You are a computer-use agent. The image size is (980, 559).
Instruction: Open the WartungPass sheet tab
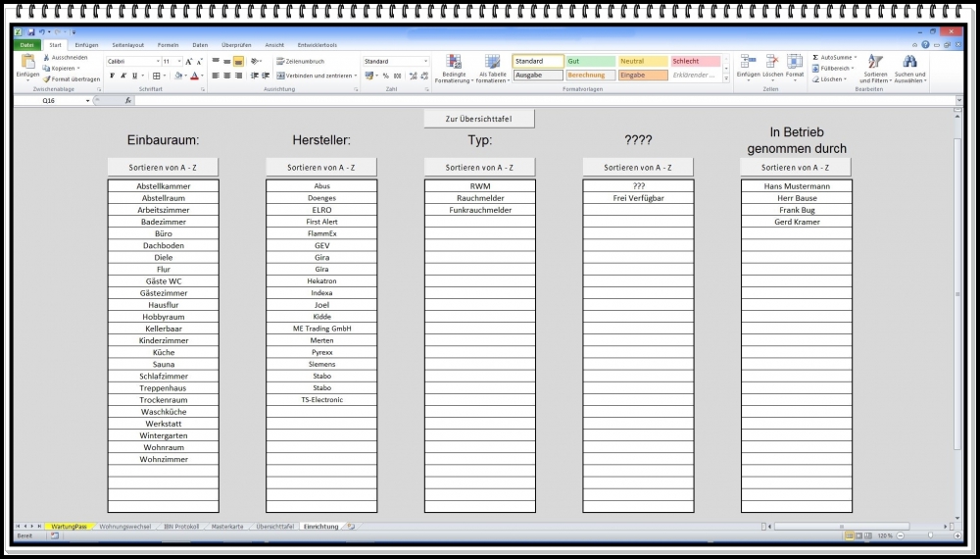[x=69, y=527]
